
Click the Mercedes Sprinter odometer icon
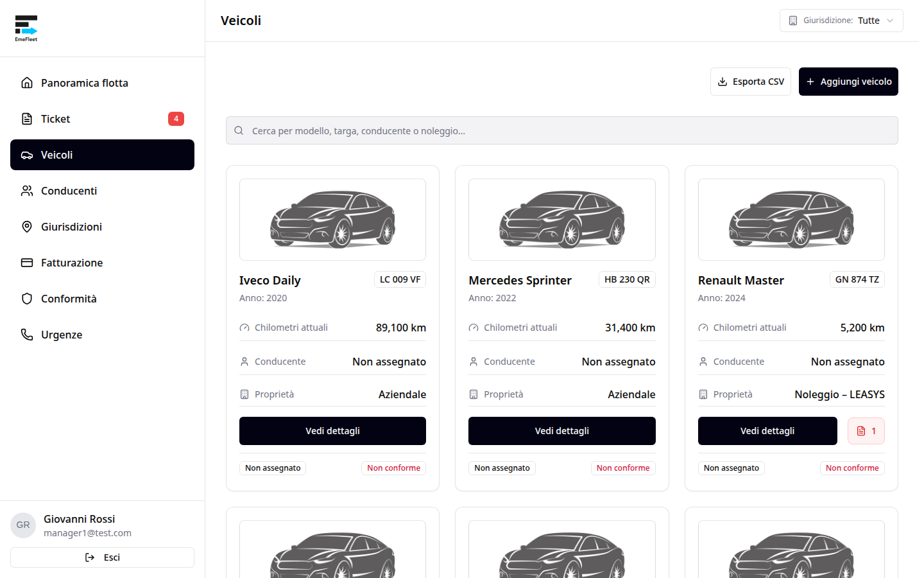pos(474,328)
